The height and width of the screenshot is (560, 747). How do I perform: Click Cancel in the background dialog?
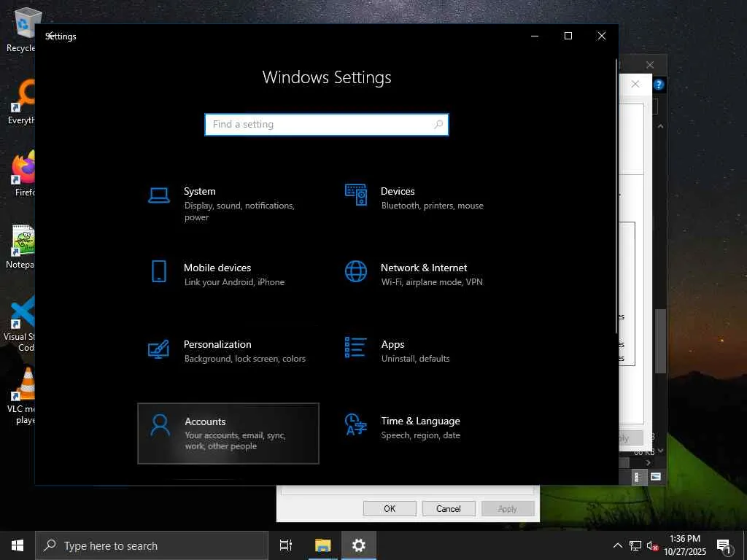pos(449,508)
